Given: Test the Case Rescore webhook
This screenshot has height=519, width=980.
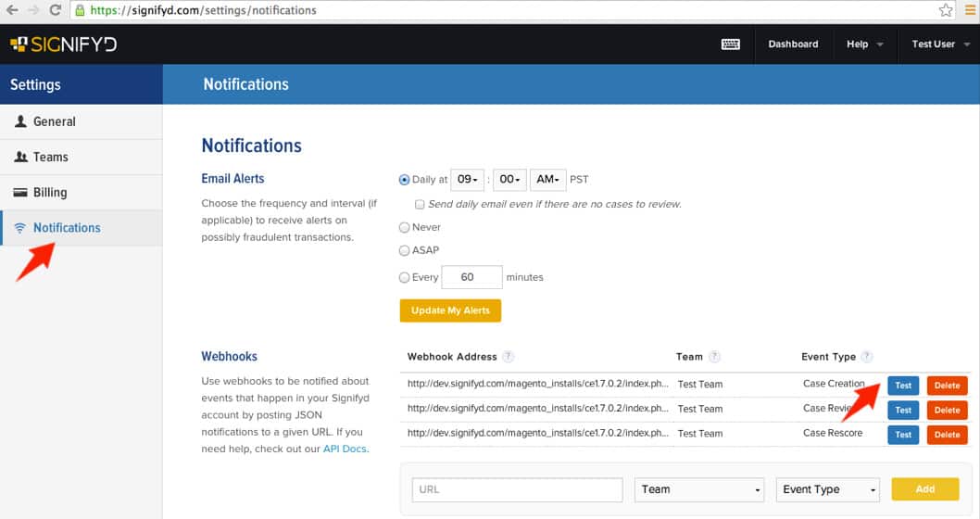Looking at the screenshot, I should tap(903, 435).
